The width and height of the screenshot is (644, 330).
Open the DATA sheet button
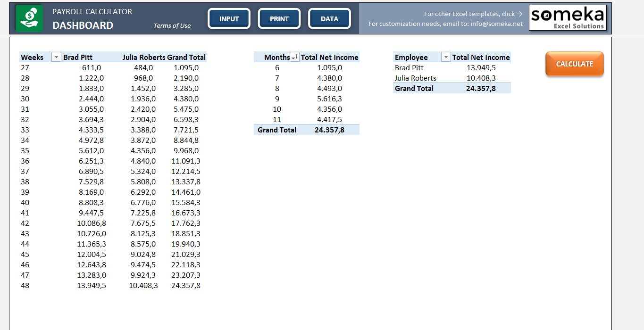click(329, 19)
